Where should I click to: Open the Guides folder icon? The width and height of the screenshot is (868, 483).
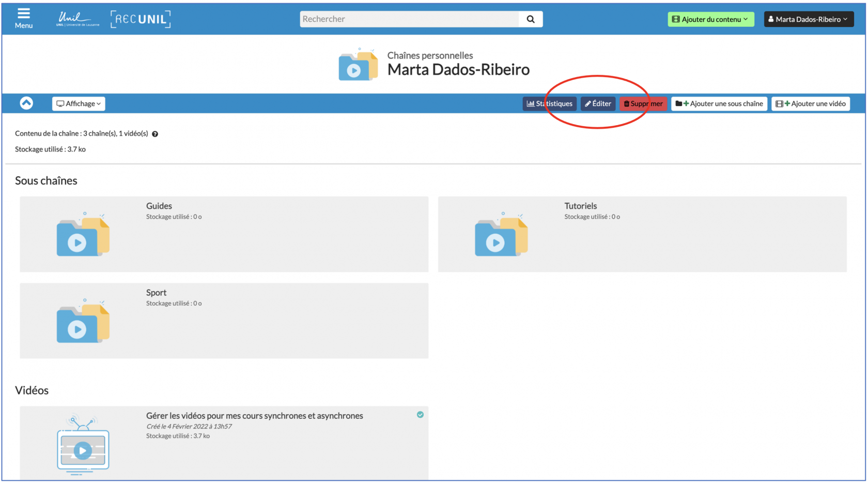[83, 235]
